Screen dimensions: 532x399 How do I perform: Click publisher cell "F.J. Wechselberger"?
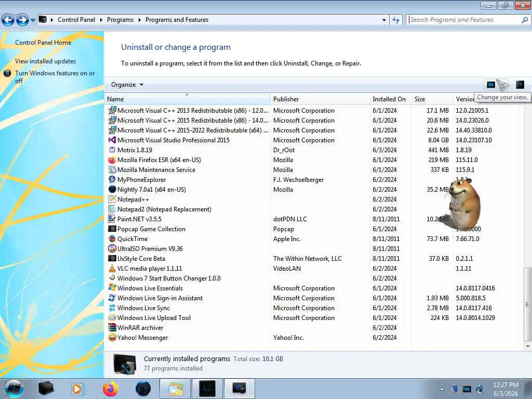click(x=299, y=179)
